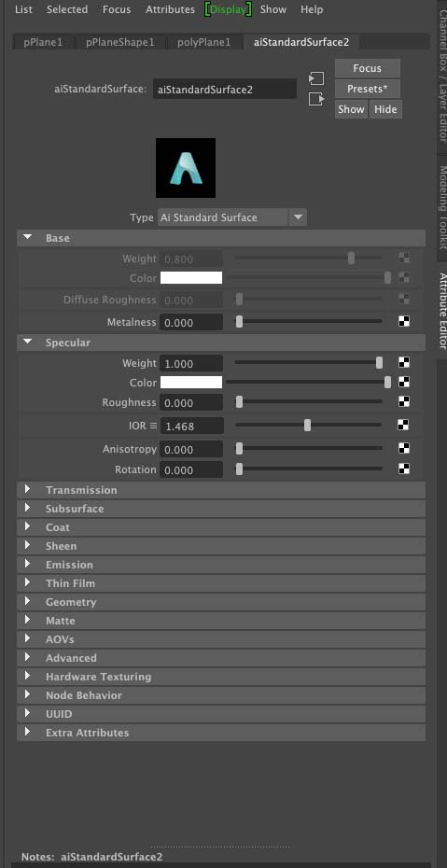The image size is (447, 868).
Task: Switch to the pPlaneShape1 tab
Action: (120, 42)
